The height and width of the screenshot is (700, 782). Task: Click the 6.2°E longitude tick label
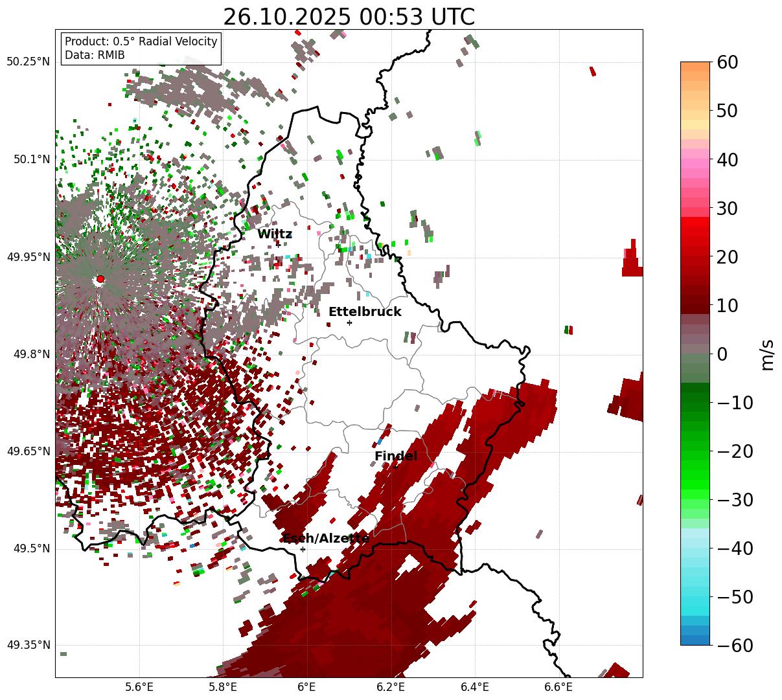(x=391, y=687)
